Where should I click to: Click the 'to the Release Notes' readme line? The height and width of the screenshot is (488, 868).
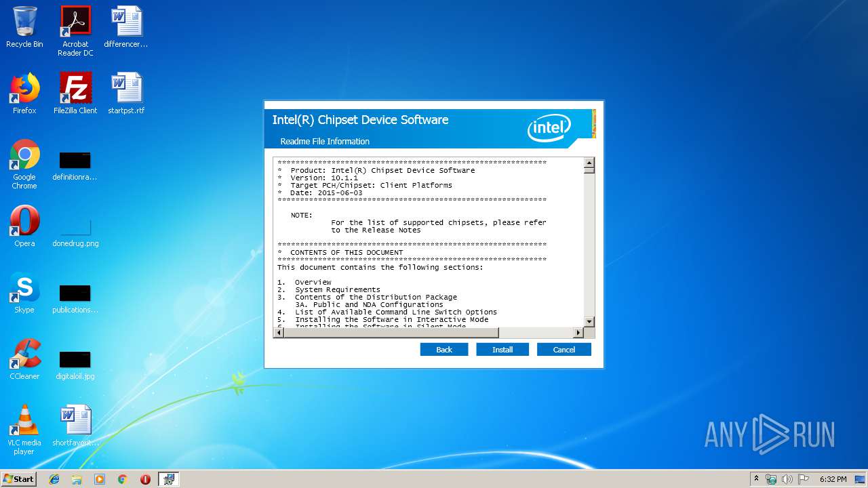coord(376,230)
